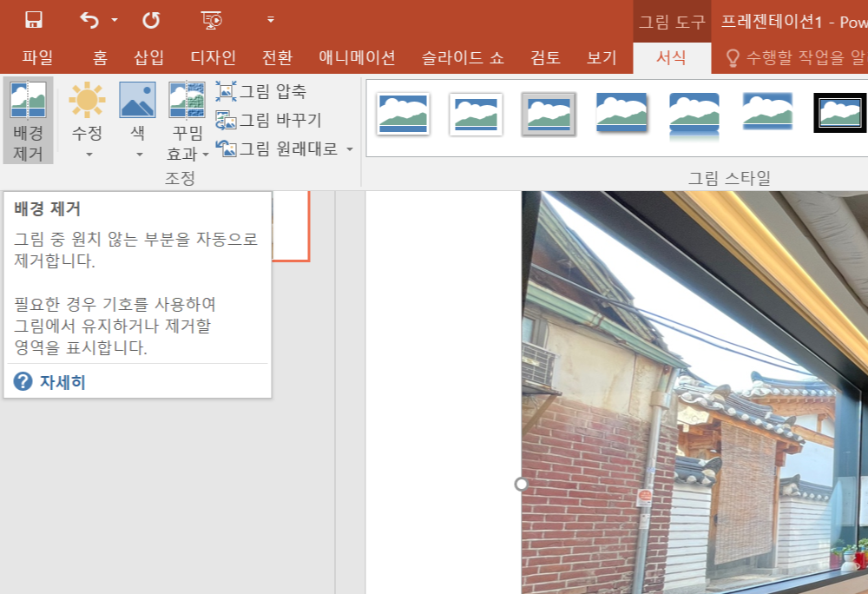Expand the 색 dropdown arrow
Screen dimensions: 868x594
(x=140, y=155)
